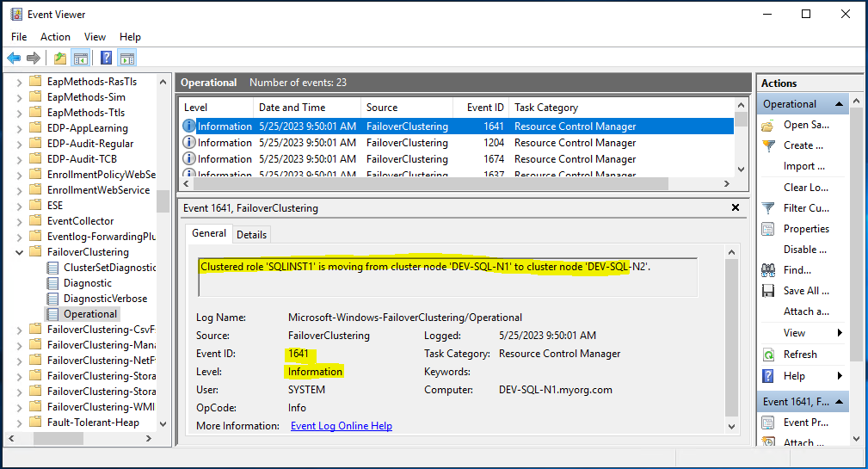Open the View submenu arrow in Actions
This screenshot has height=469, width=868.
(840, 333)
